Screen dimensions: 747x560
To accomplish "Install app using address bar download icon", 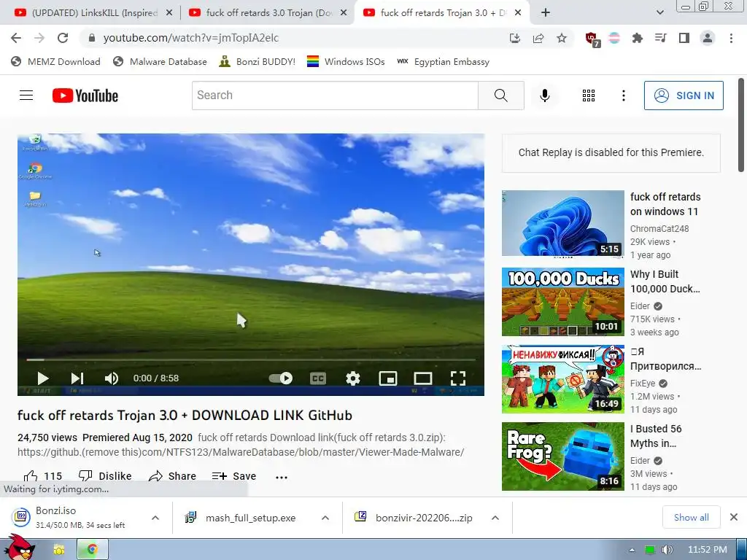I will click(515, 38).
